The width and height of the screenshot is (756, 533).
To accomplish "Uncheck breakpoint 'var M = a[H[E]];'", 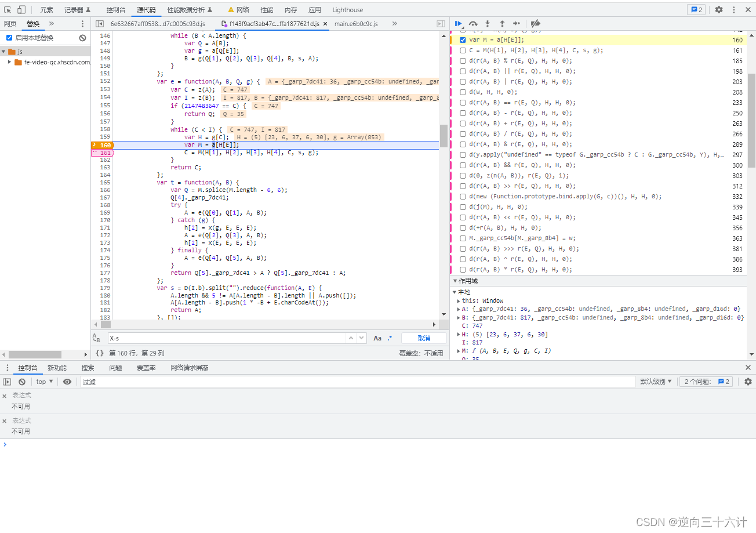I will pyautogui.click(x=463, y=40).
